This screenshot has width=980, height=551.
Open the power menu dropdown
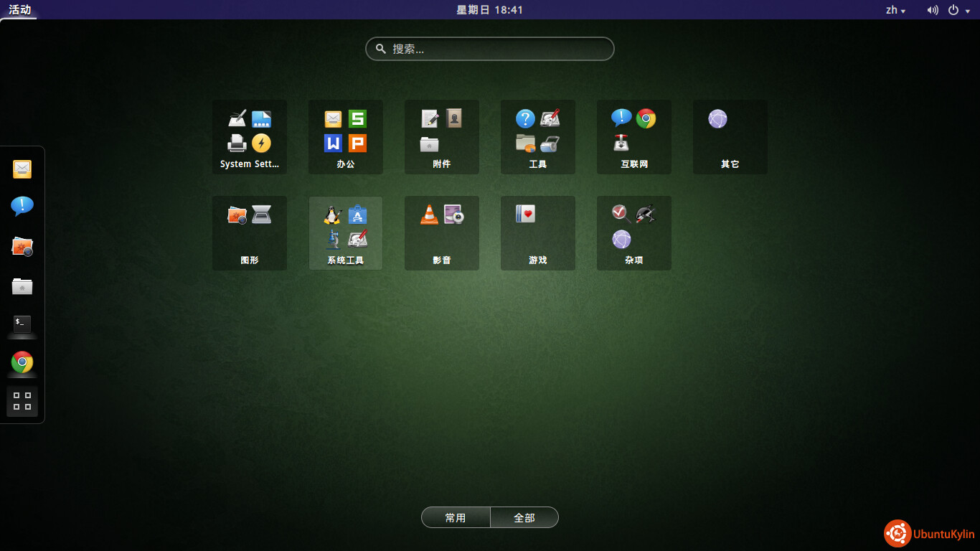tap(957, 10)
